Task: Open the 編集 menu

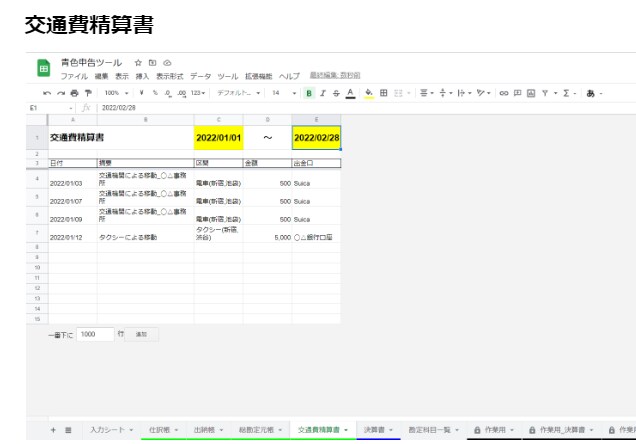Action: point(101,76)
